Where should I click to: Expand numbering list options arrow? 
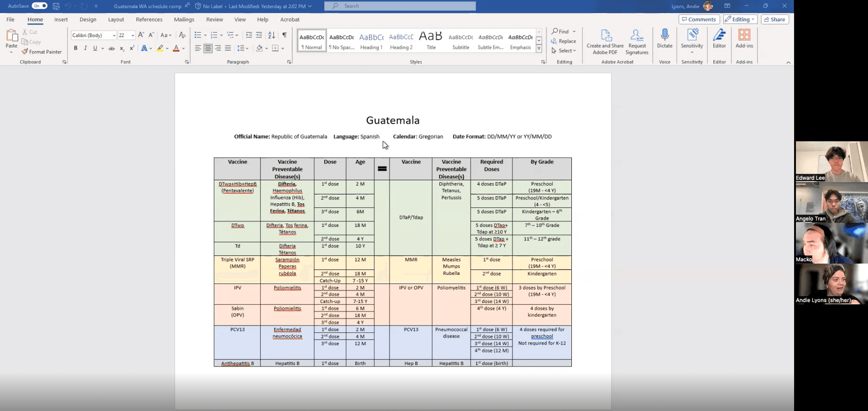coord(221,35)
